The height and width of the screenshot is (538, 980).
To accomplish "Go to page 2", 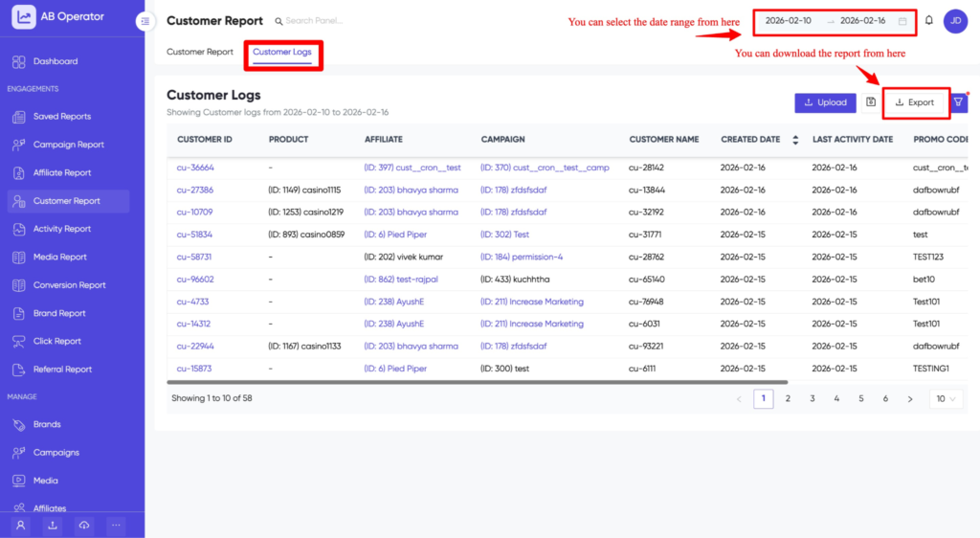I will (788, 398).
